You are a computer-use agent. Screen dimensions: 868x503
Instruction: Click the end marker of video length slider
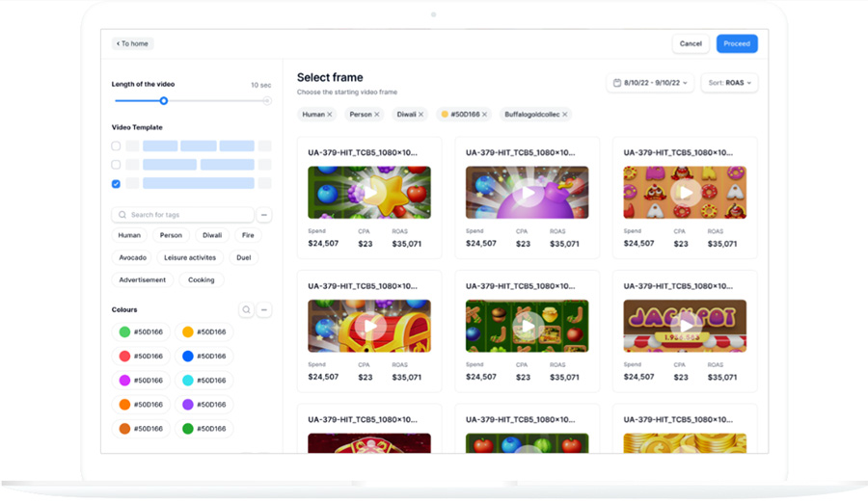pos(267,101)
